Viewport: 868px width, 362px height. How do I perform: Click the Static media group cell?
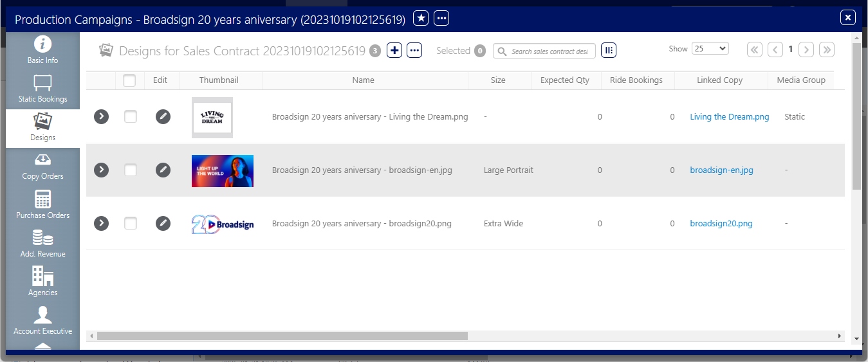pyautogui.click(x=795, y=117)
